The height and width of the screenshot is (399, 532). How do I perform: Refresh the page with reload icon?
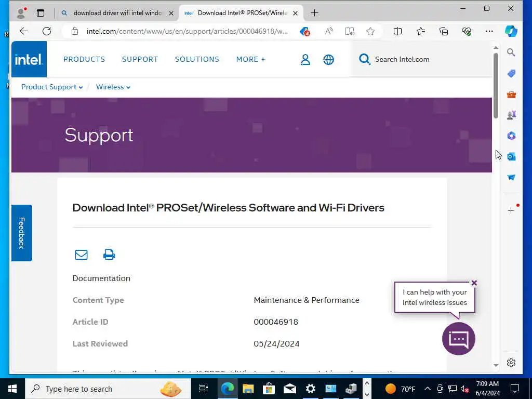(47, 31)
